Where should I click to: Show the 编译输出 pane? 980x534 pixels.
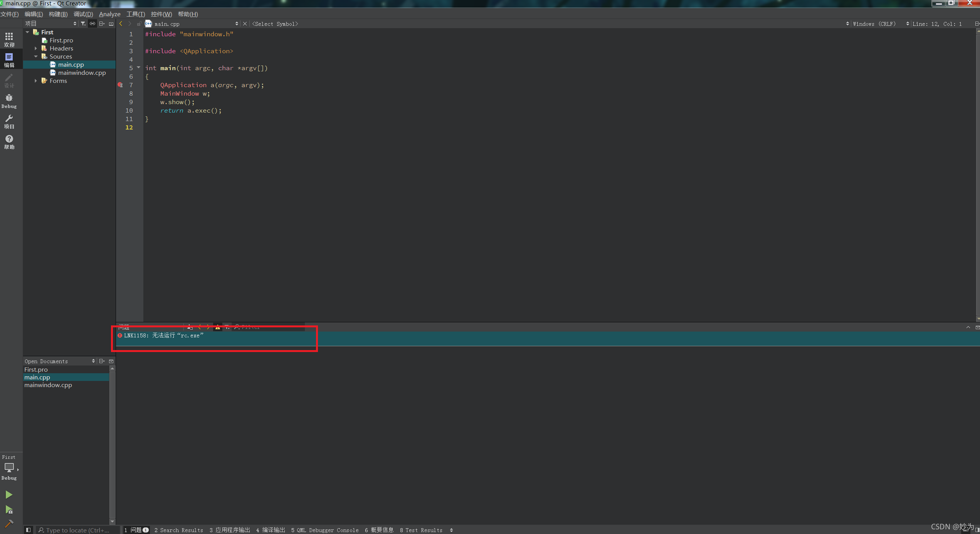(x=271, y=530)
